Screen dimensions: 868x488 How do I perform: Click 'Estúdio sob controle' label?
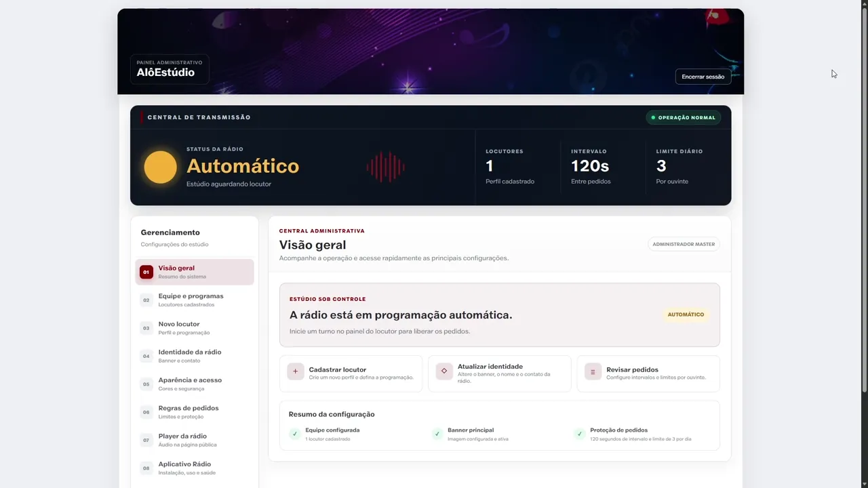coord(328,299)
